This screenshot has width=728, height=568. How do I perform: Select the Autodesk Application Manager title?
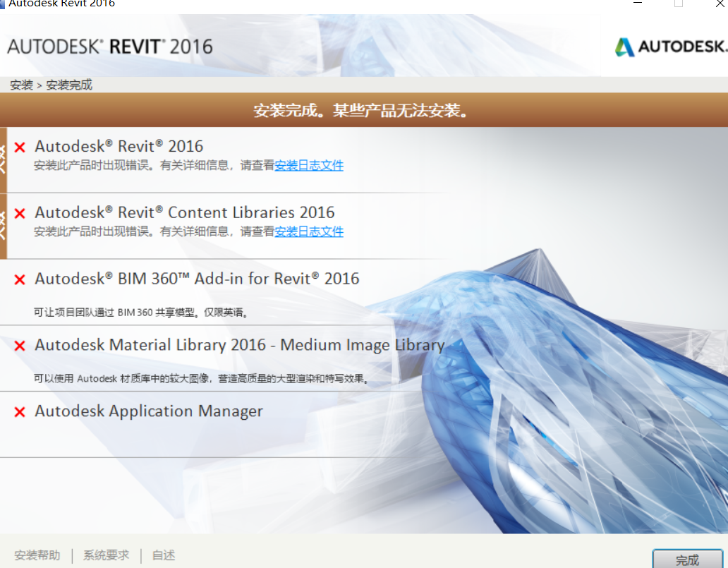click(149, 411)
